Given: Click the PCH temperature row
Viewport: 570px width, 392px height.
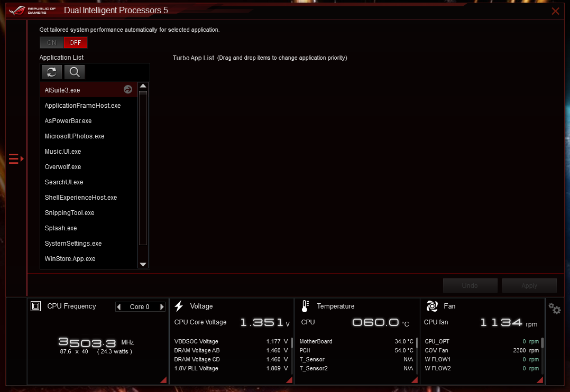Looking at the screenshot, I should 356,350.
